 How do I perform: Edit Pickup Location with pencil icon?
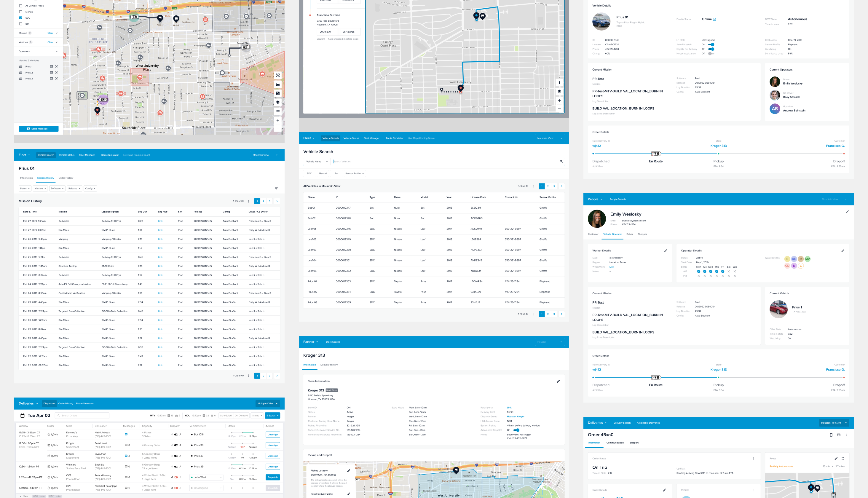point(349,471)
